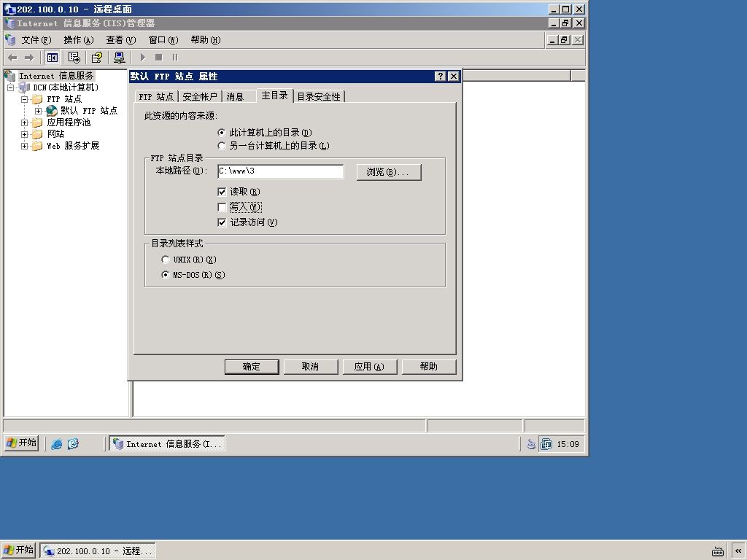Choose UNIX directory listing style

pyautogui.click(x=166, y=260)
